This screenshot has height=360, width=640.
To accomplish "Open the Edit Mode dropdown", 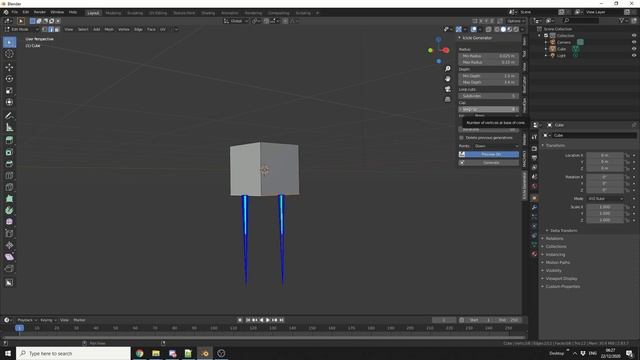I will (21, 29).
